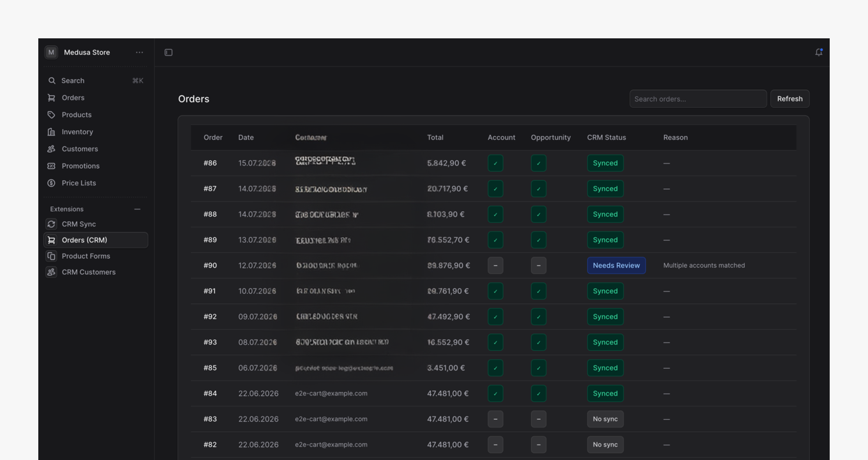Click the Customers people icon
Screen dimensions: 868x460
point(51,149)
